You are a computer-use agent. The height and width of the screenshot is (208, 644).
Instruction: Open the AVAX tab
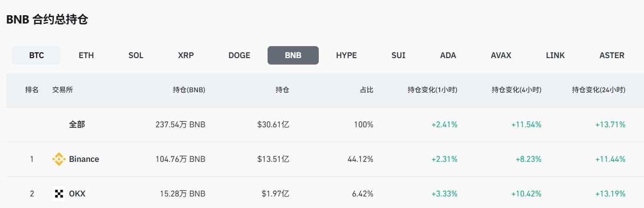click(501, 55)
